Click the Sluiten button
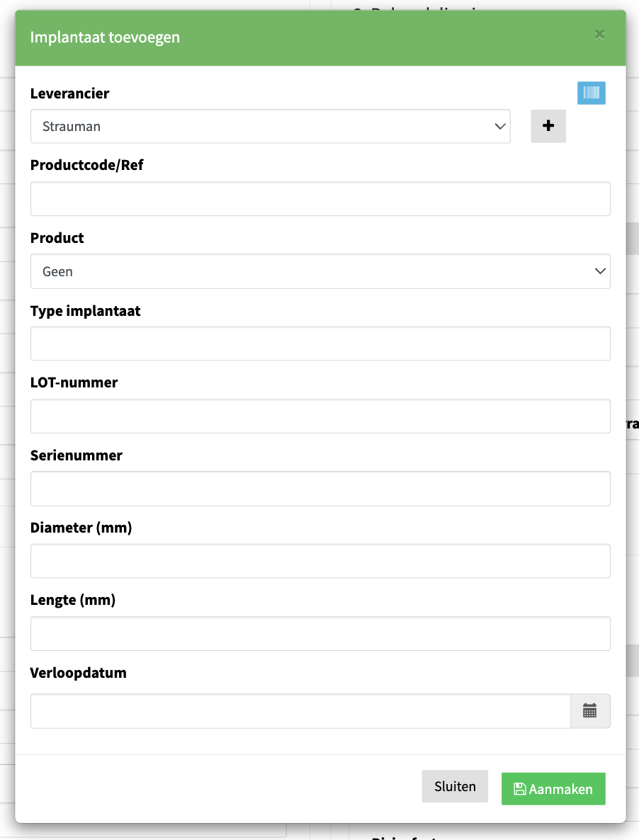 click(x=455, y=786)
